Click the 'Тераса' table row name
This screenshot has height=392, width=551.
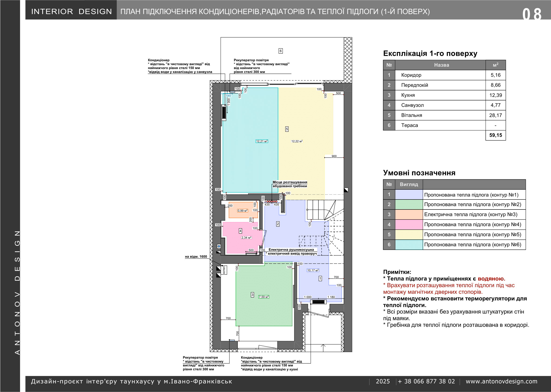point(409,125)
